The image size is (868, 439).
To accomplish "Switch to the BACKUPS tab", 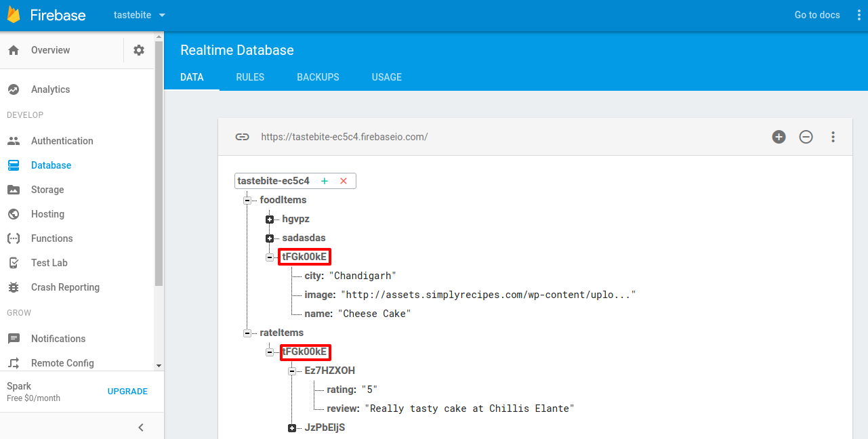I will [x=318, y=77].
